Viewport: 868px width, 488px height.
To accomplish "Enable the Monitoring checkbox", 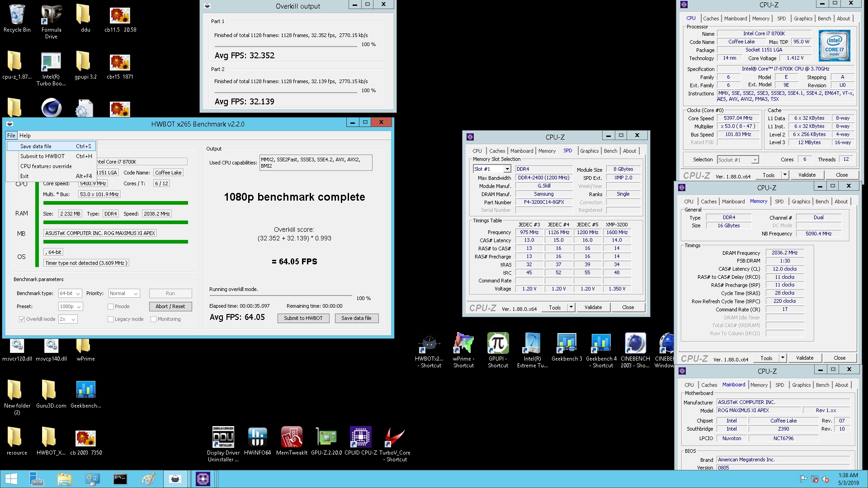I will tap(154, 319).
